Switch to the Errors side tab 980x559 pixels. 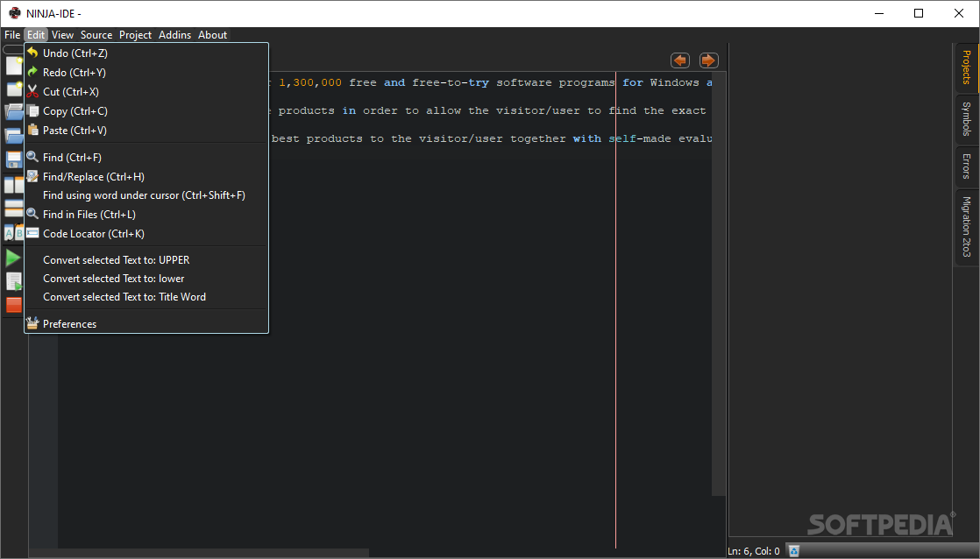[966, 166]
